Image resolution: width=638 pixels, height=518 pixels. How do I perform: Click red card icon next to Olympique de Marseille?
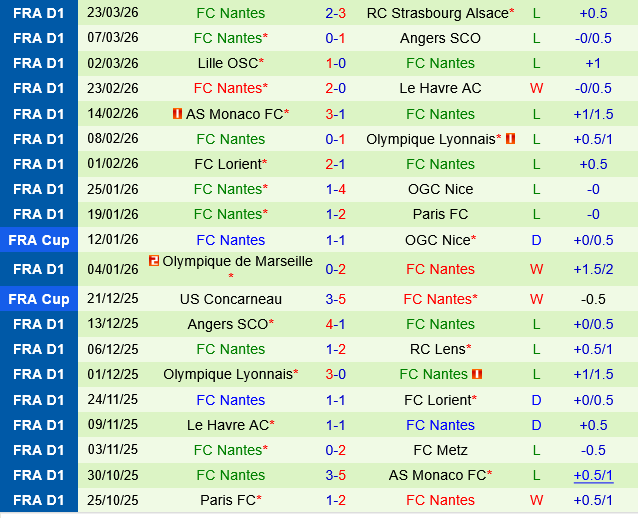[x=154, y=261]
